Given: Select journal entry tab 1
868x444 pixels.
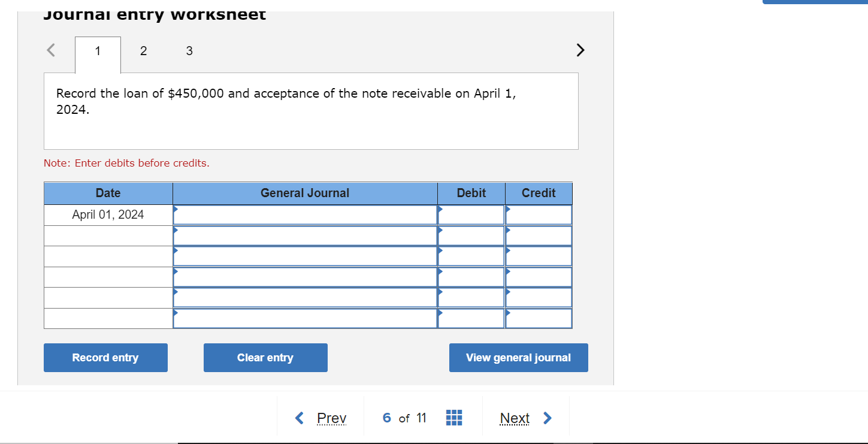Looking at the screenshot, I should (x=98, y=51).
